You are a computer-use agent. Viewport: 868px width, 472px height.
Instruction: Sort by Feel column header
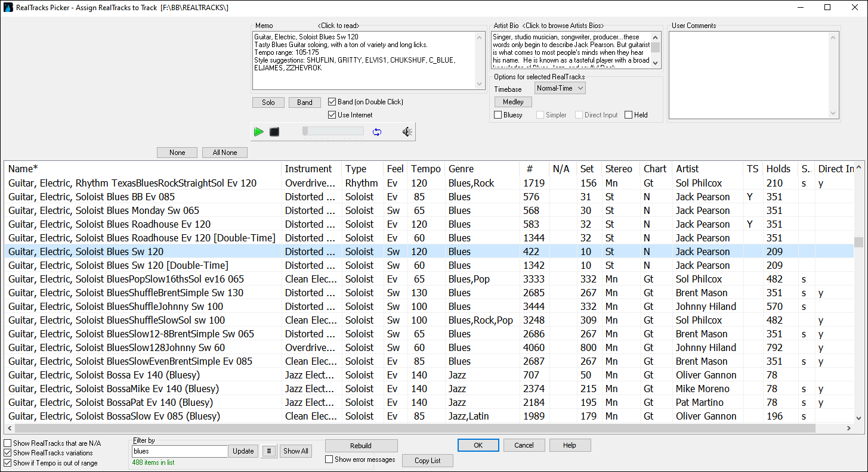[x=395, y=169]
